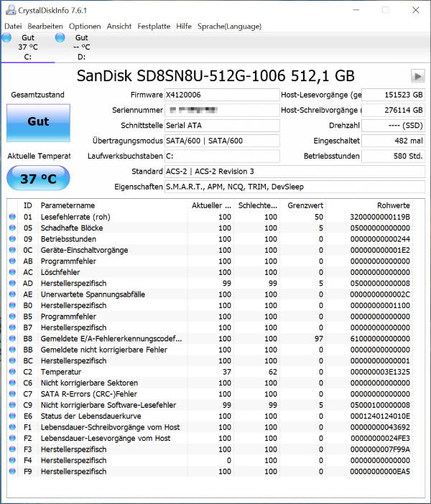The image size is (431, 504).
Task: Click the Host-Schreibvorgänge value 276114 GB
Action: (394, 111)
